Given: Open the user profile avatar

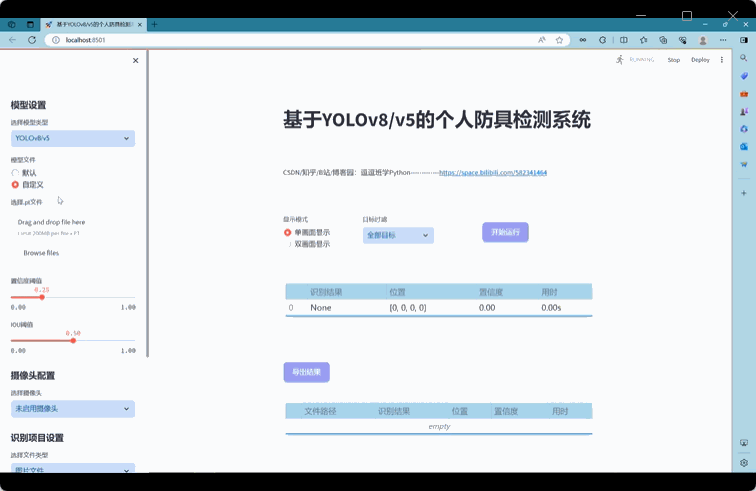Looking at the screenshot, I should pos(703,40).
